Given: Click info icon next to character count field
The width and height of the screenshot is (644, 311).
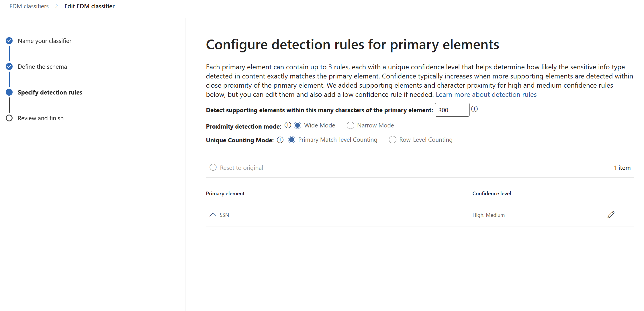Looking at the screenshot, I should [x=474, y=109].
